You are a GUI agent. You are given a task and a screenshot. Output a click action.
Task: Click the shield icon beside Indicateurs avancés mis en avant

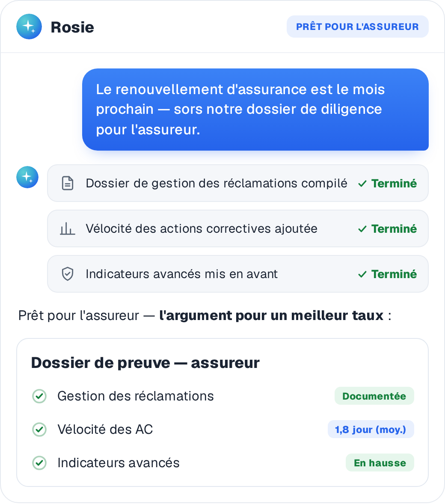coord(68,274)
